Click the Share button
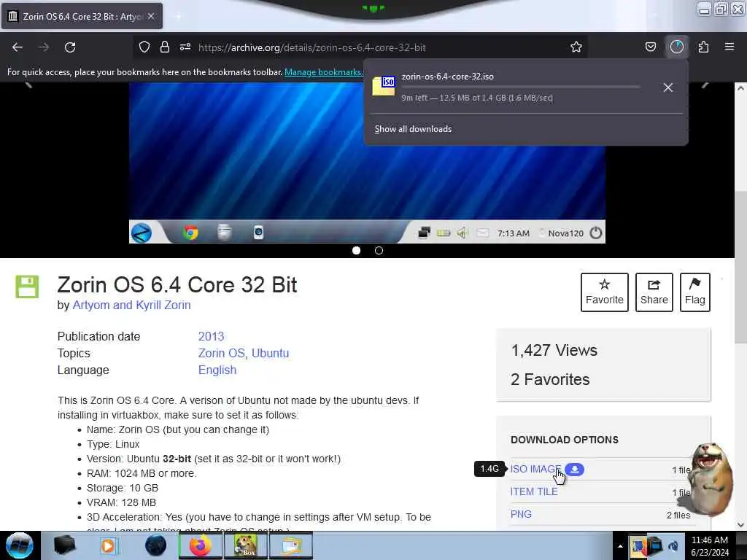Image resolution: width=747 pixels, height=560 pixels. point(654,292)
